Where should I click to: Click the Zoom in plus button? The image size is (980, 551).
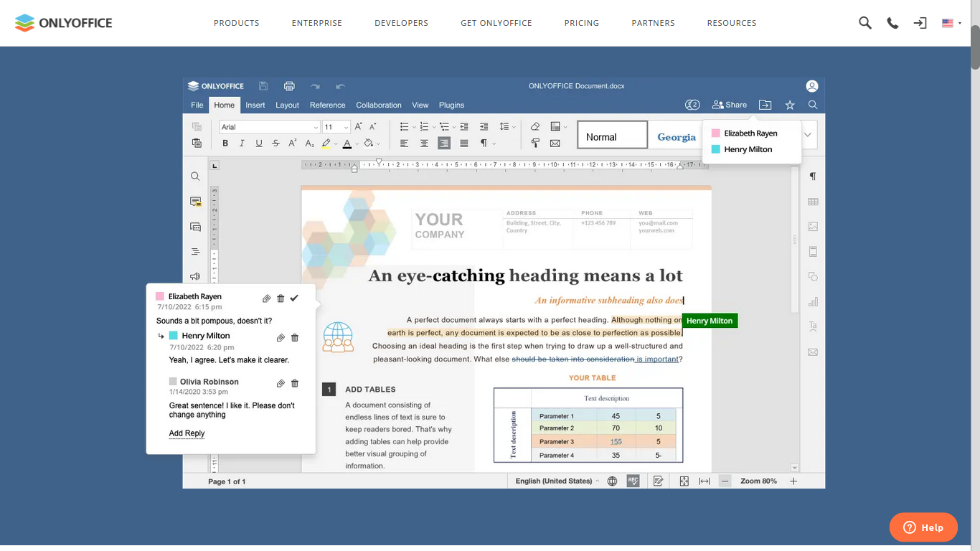coord(793,481)
